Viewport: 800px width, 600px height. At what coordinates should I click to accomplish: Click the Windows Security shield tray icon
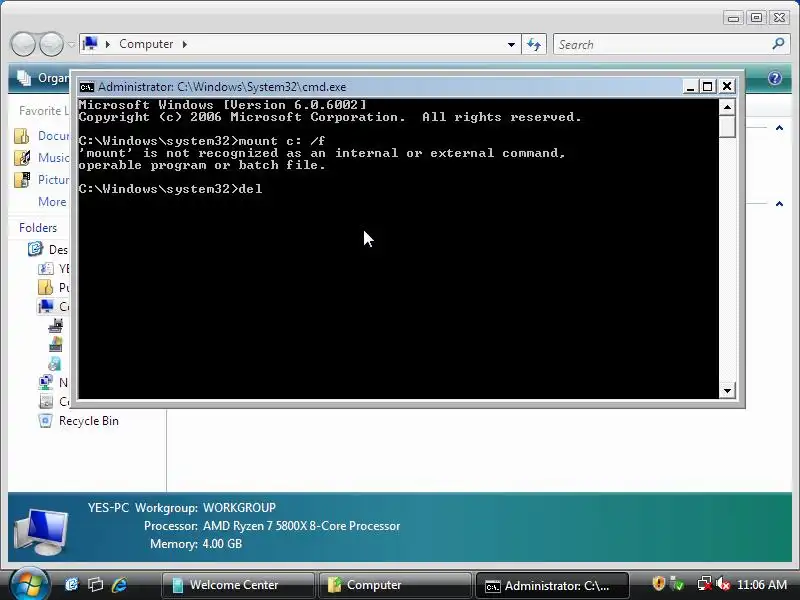tap(658, 583)
